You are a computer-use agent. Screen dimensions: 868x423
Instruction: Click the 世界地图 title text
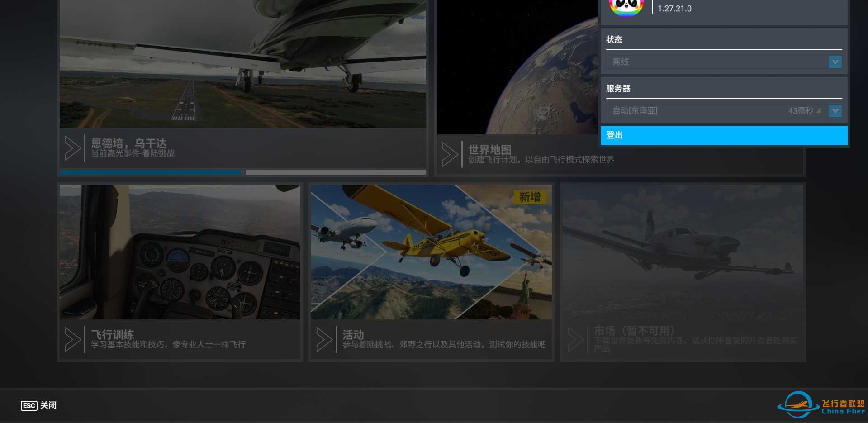(x=490, y=150)
